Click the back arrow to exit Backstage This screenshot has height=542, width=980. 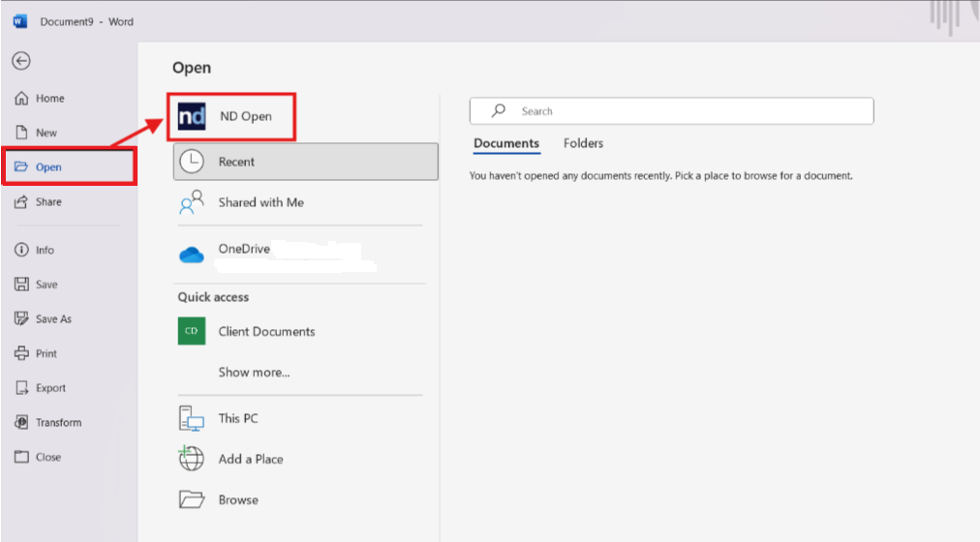21,61
